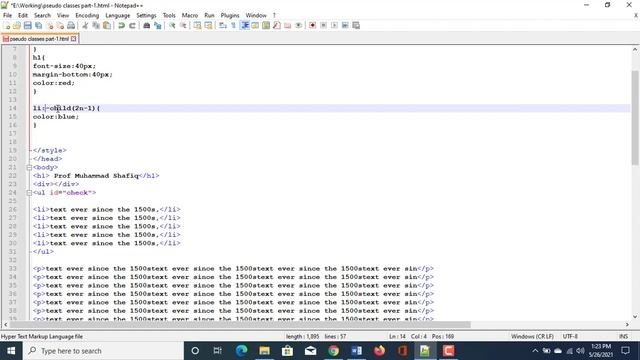Click the save recorded macro icon

[x=356, y=25]
